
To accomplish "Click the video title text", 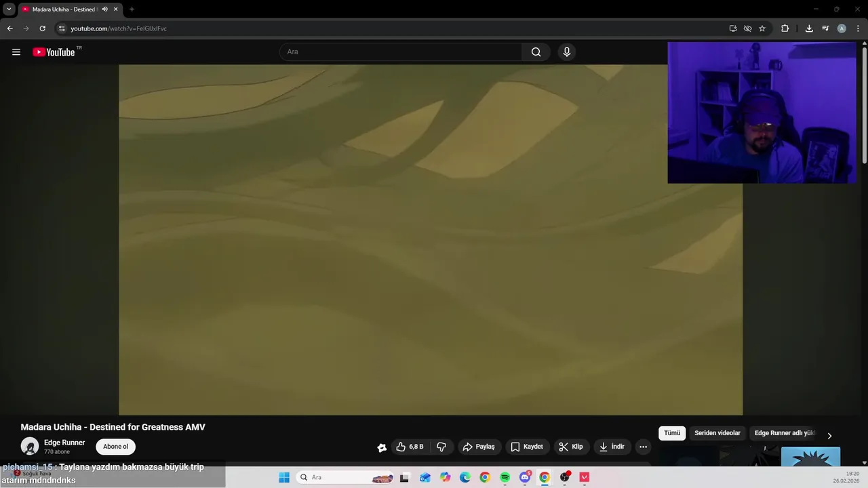I will [x=113, y=427].
